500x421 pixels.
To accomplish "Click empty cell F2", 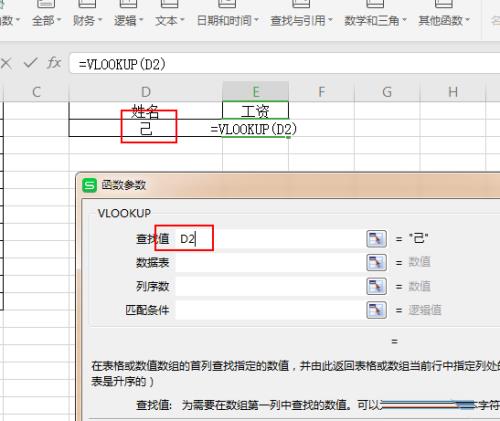I will (x=321, y=128).
